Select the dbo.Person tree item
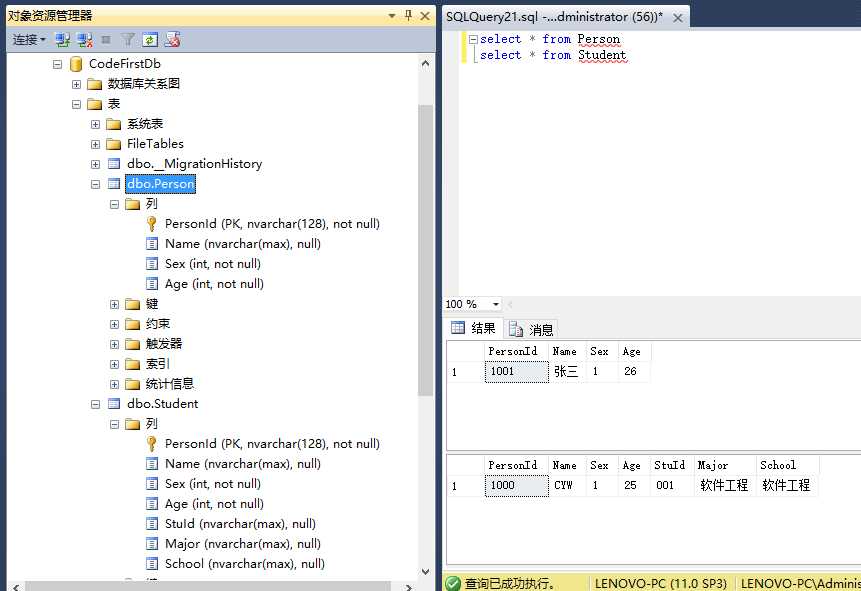Viewport: 861px width, 591px height. pyautogui.click(x=160, y=184)
